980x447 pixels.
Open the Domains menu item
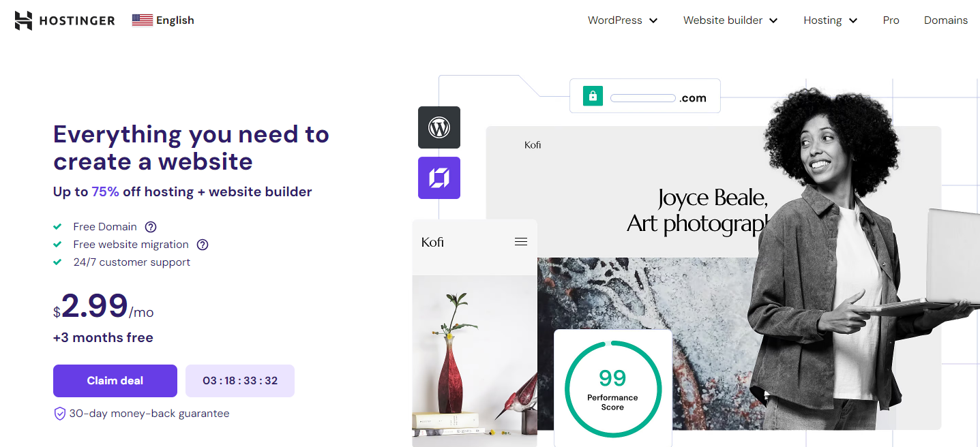pyautogui.click(x=945, y=20)
